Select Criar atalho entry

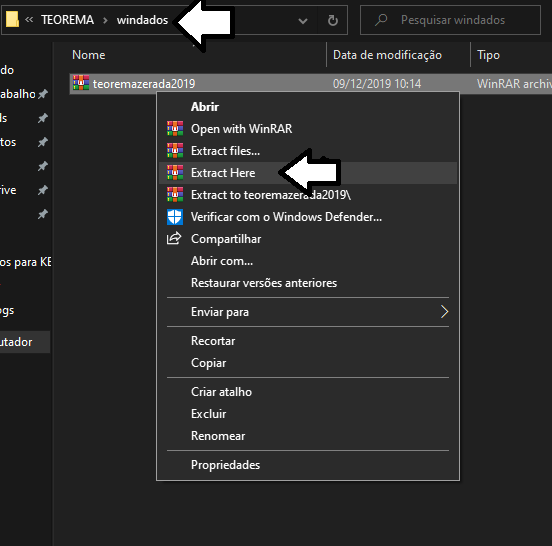coord(308,392)
